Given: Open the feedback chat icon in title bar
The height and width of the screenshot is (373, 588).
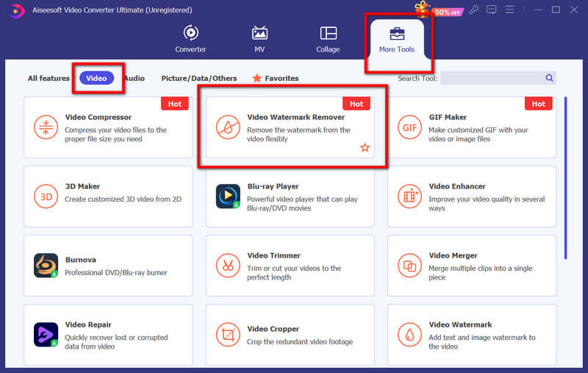Looking at the screenshot, I should (492, 10).
